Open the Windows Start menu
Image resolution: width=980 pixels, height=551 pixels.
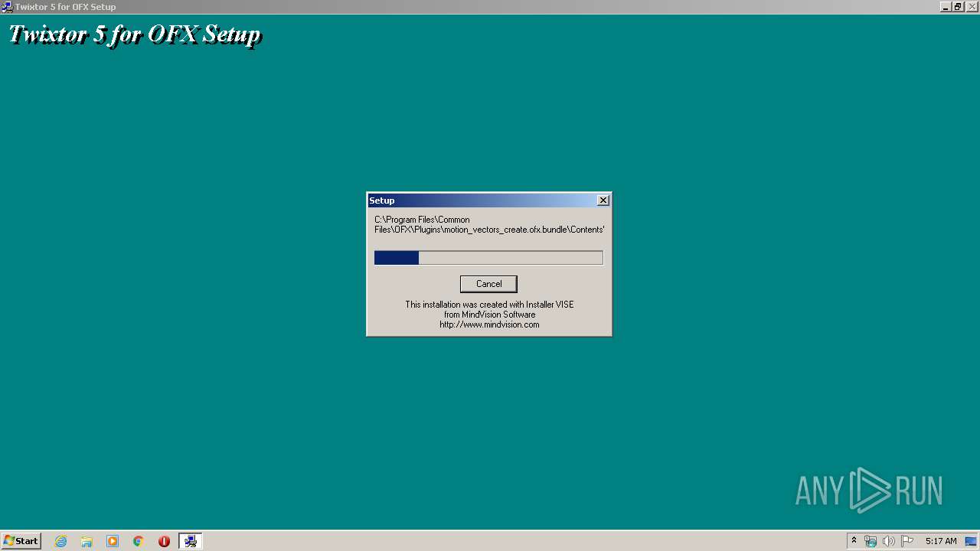pyautogui.click(x=21, y=541)
